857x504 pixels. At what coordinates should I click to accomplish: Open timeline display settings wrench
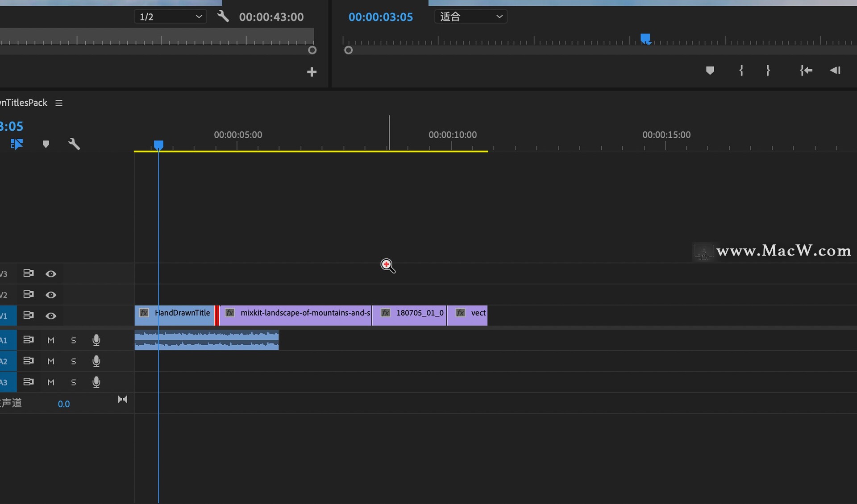point(74,144)
